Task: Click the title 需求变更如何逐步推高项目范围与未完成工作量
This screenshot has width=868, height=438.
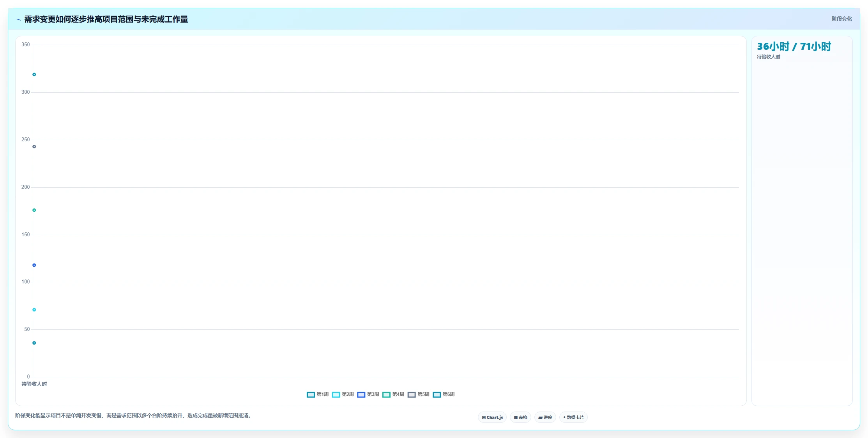Action: pyautogui.click(x=106, y=19)
